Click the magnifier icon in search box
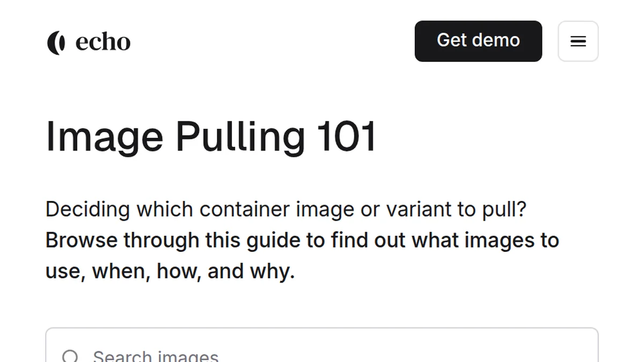The height and width of the screenshot is (362, 644). [70, 356]
